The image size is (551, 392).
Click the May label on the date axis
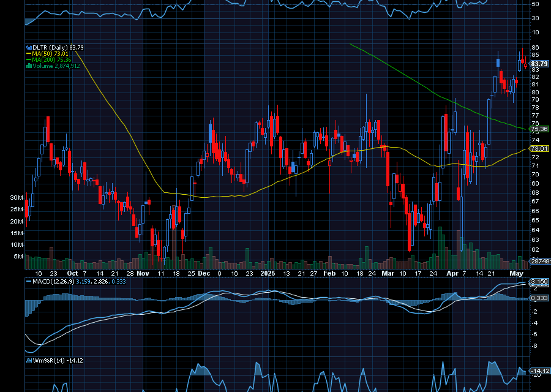[x=517, y=273]
